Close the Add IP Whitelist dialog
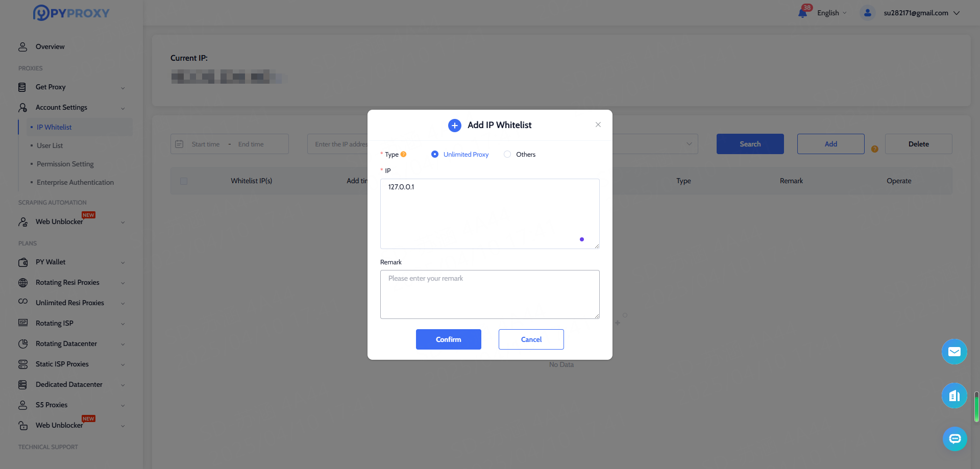This screenshot has width=980, height=469. click(x=598, y=125)
